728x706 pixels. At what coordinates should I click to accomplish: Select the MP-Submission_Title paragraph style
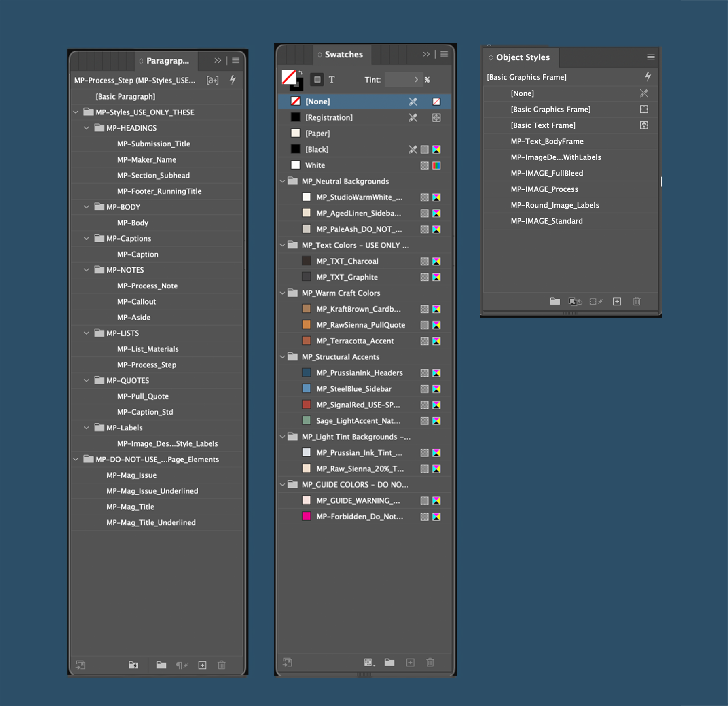(157, 144)
